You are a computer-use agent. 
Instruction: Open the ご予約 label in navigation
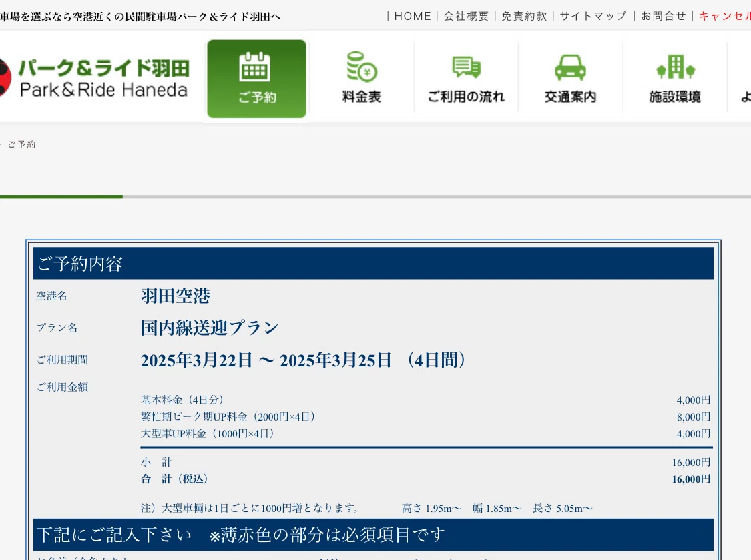pyautogui.click(x=257, y=97)
